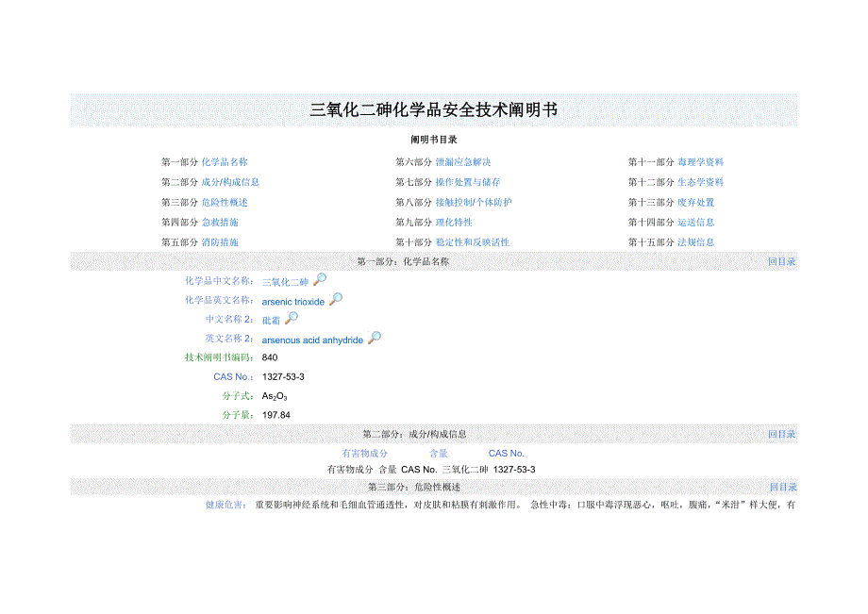The image size is (868, 614).
Task: Open the 废弃处置 link
Action: click(x=694, y=202)
